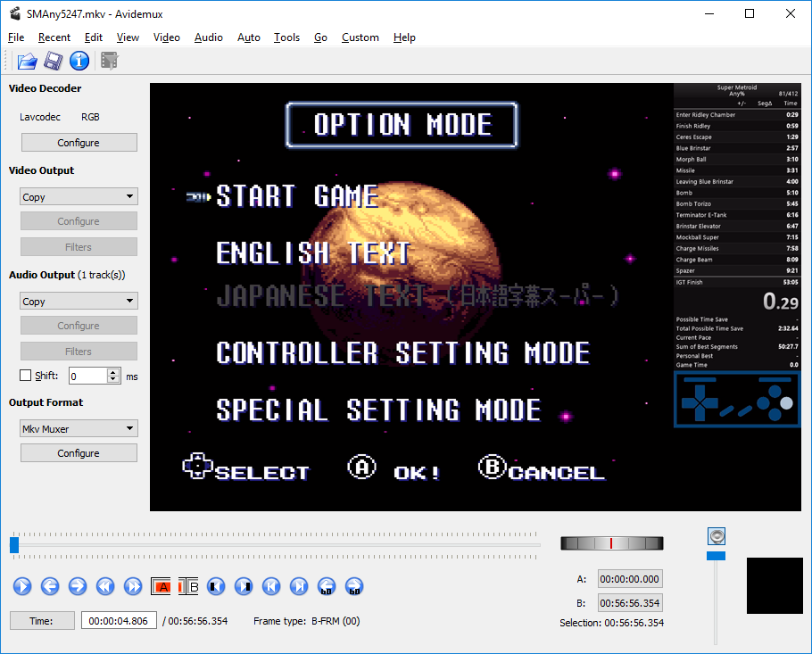Open the File menu
The width and height of the screenshot is (812, 654).
(16, 37)
